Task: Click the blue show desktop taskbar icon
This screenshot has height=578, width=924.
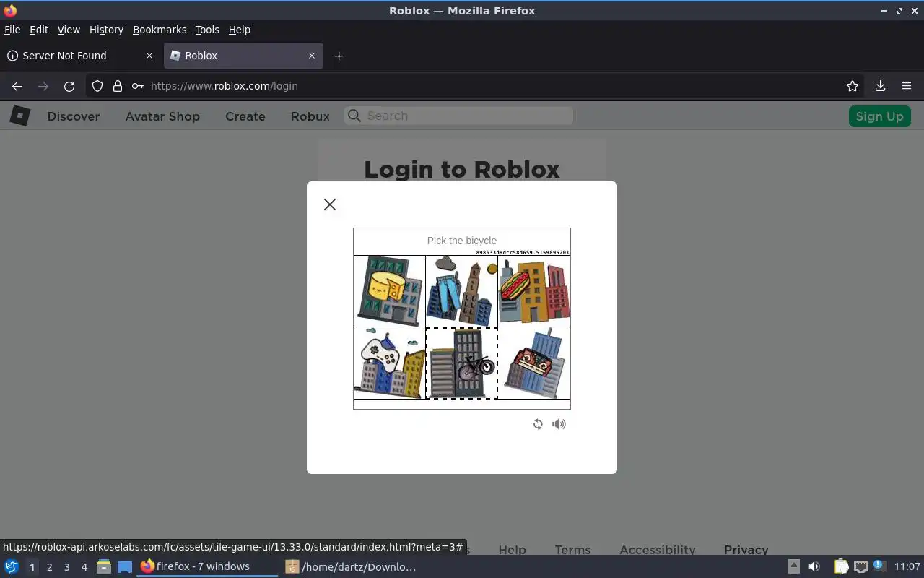Action: 125,566
